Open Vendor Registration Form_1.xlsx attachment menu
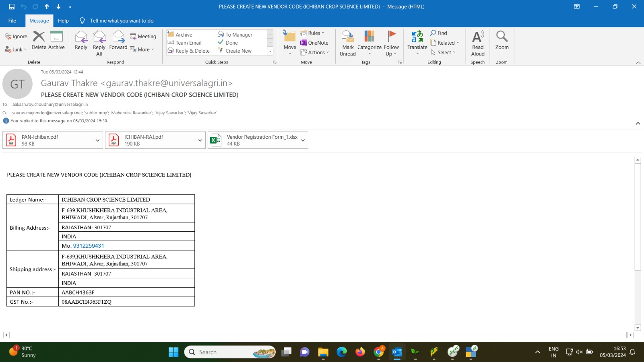The height and width of the screenshot is (362, 644). 303,140
